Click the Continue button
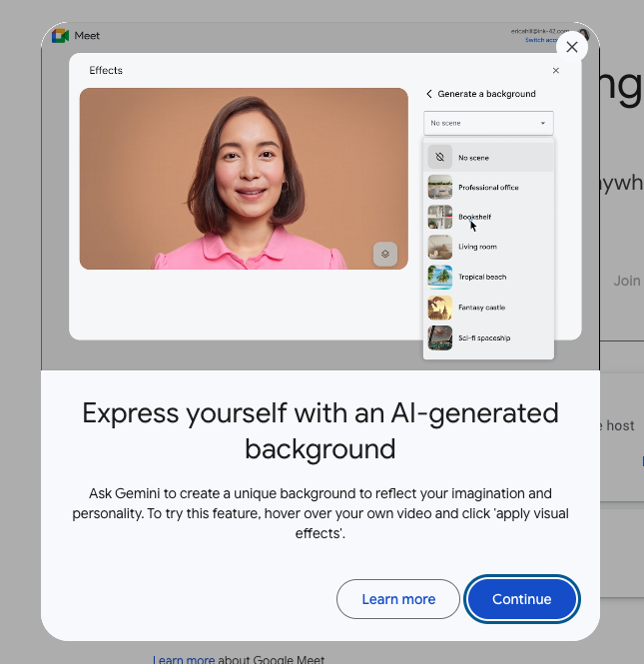Image resolution: width=644 pixels, height=664 pixels. click(521, 599)
